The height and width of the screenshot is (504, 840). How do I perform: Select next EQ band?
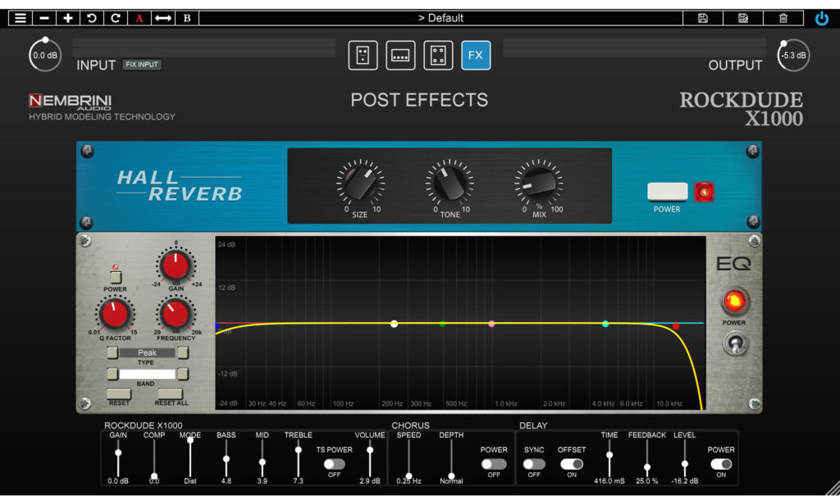183,374
